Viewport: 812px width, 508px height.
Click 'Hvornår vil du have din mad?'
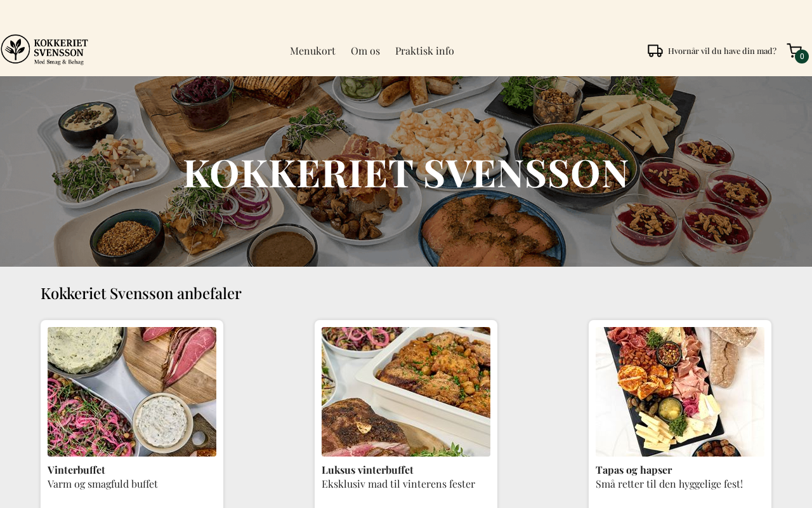pyautogui.click(x=722, y=51)
